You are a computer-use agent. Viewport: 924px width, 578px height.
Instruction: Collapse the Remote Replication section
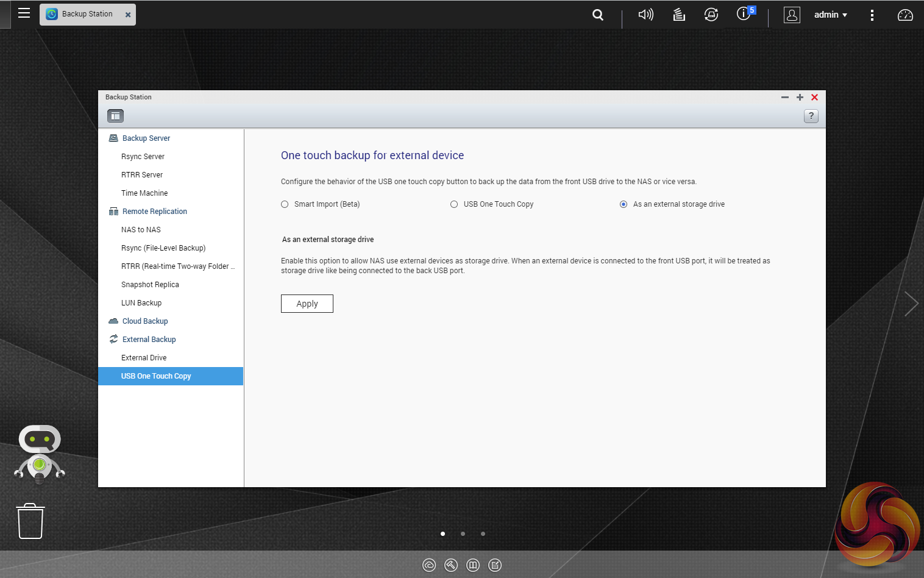click(154, 212)
